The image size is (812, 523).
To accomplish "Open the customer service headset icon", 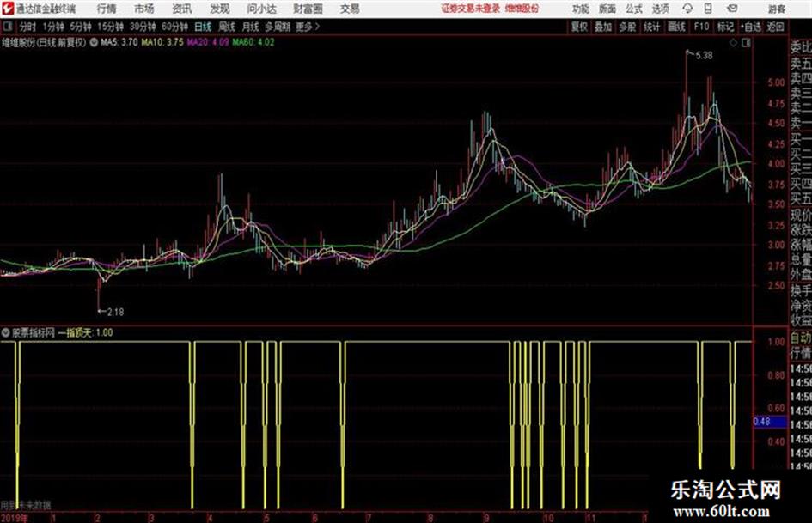I will tap(687, 9).
